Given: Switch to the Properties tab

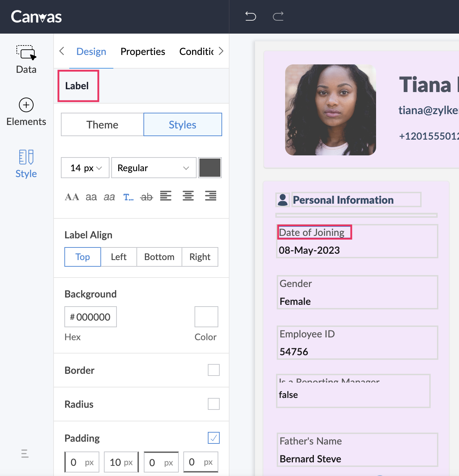Looking at the screenshot, I should pos(143,51).
